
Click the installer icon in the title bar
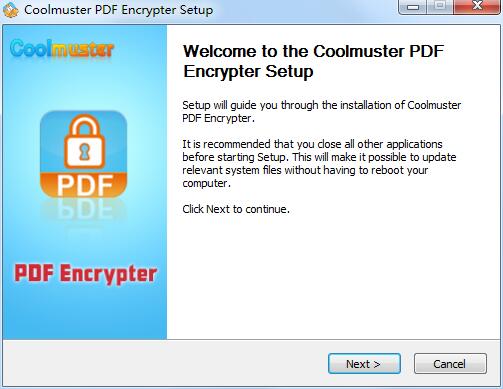point(10,10)
